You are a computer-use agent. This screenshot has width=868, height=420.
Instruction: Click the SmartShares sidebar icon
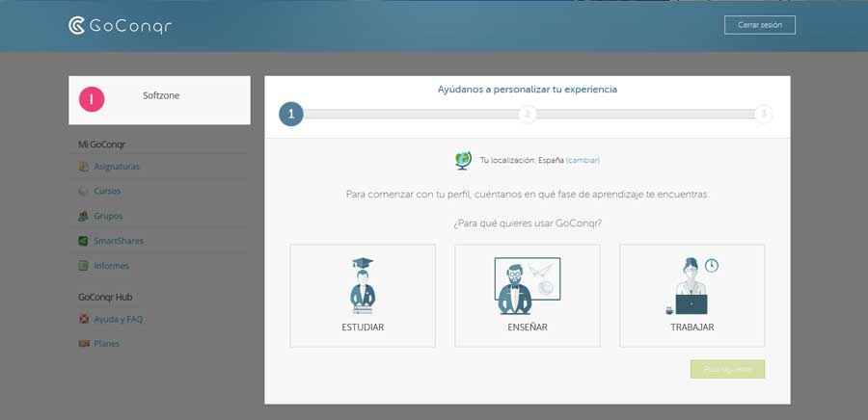[84, 241]
